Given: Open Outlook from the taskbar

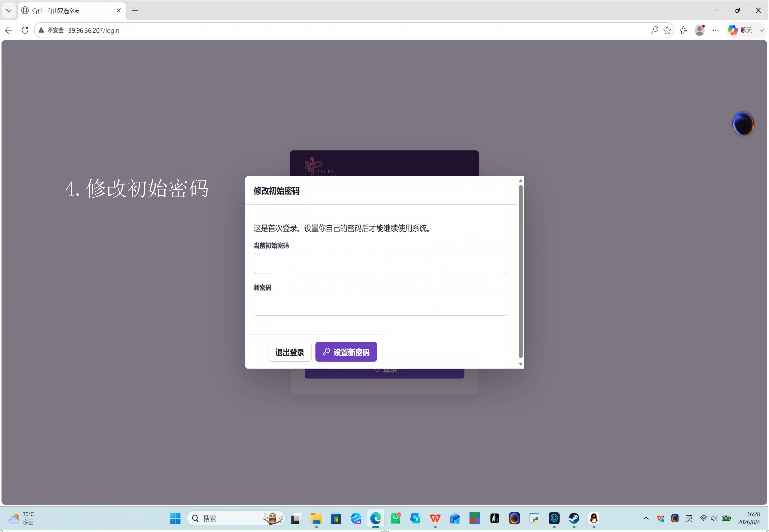Looking at the screenshot, I should pyautogui.click(x=455, y=518).
